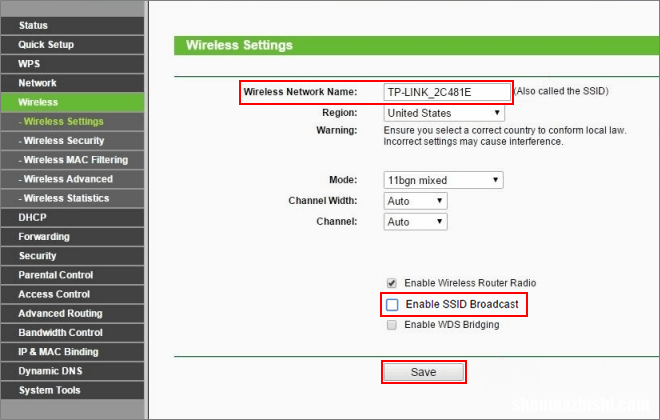Select Wireless Security submenu

72,141
